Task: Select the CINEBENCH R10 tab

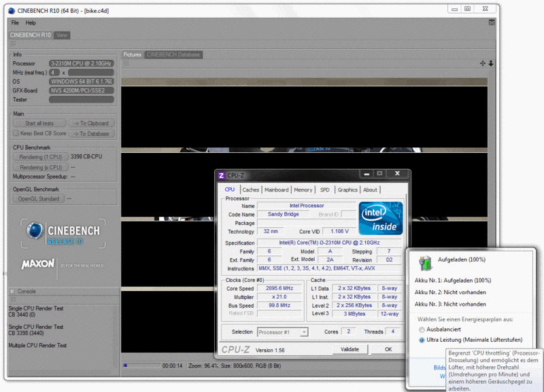Action: pos(31,35)
